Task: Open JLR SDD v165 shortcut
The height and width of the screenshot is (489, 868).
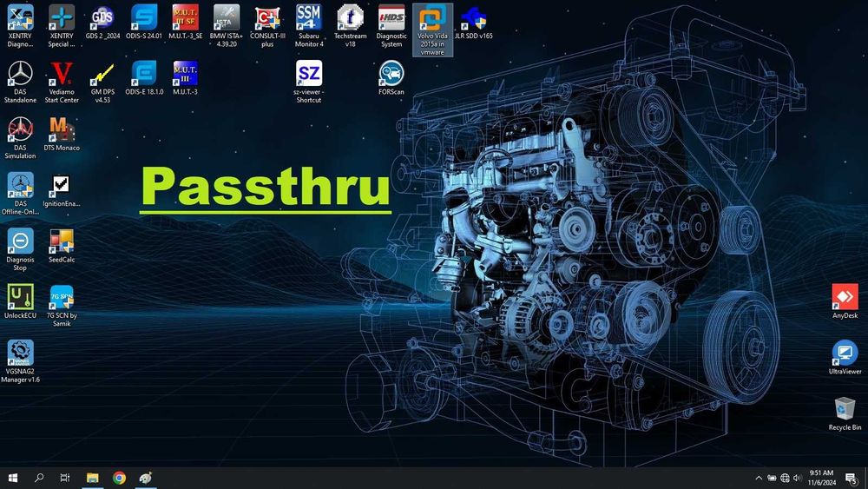Action: (474, 23)
